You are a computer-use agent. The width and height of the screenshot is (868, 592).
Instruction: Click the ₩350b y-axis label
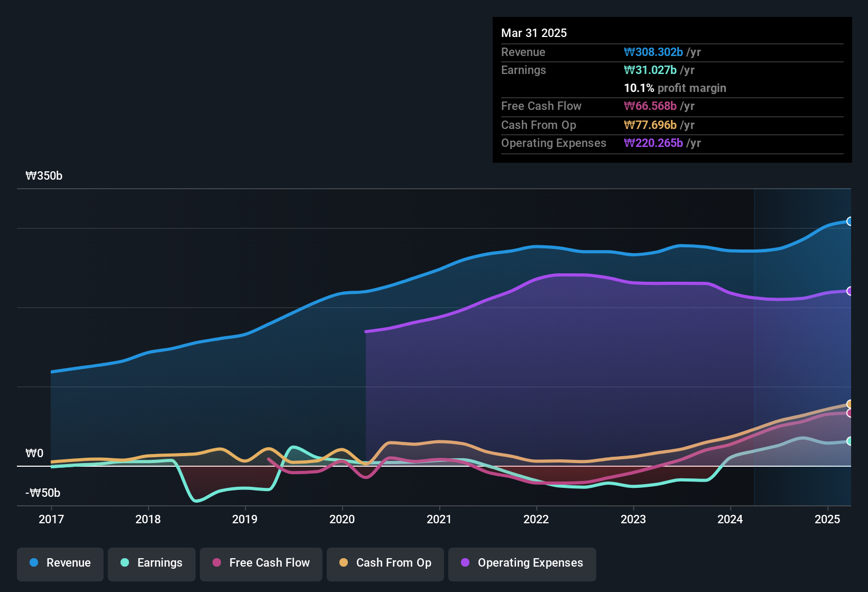tap(44, 176)
